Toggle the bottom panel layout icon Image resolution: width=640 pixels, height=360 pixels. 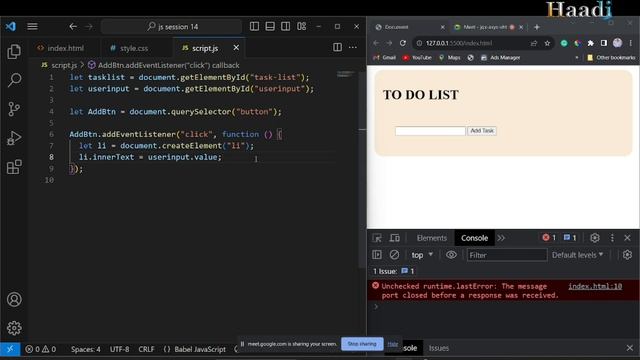tap(270, 27)
